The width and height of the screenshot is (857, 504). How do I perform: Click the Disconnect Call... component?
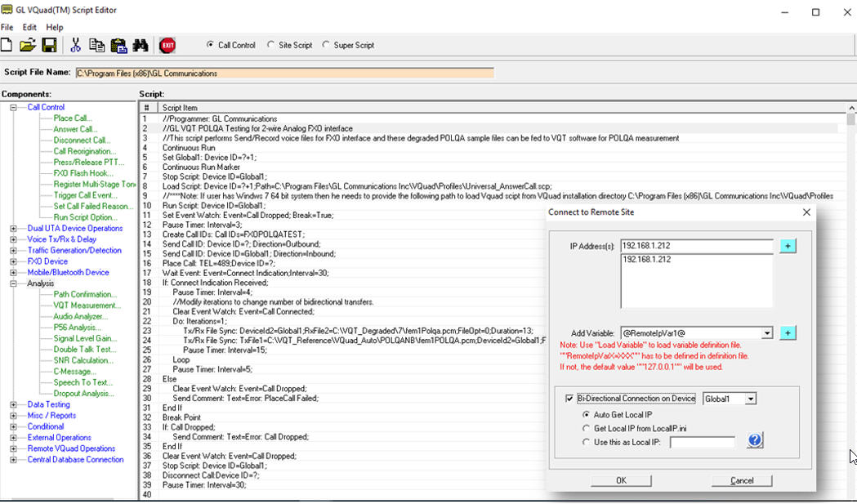[82, 140]
